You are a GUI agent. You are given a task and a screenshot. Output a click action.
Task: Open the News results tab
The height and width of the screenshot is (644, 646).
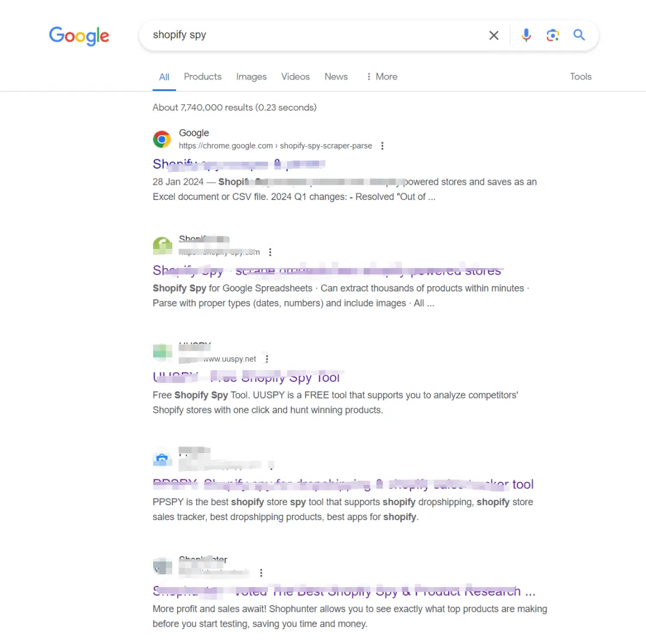(336, 77)
